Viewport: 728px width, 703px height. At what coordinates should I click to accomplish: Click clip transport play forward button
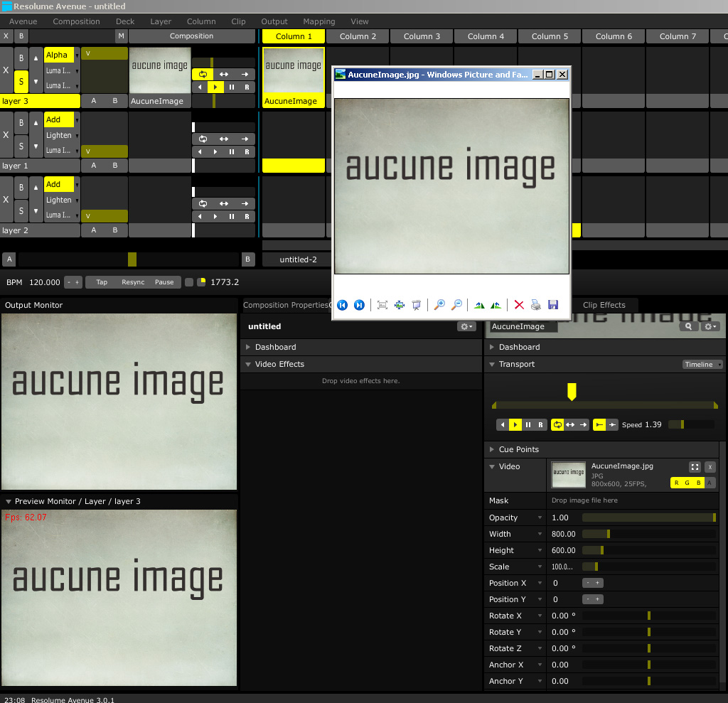(515, 424)
